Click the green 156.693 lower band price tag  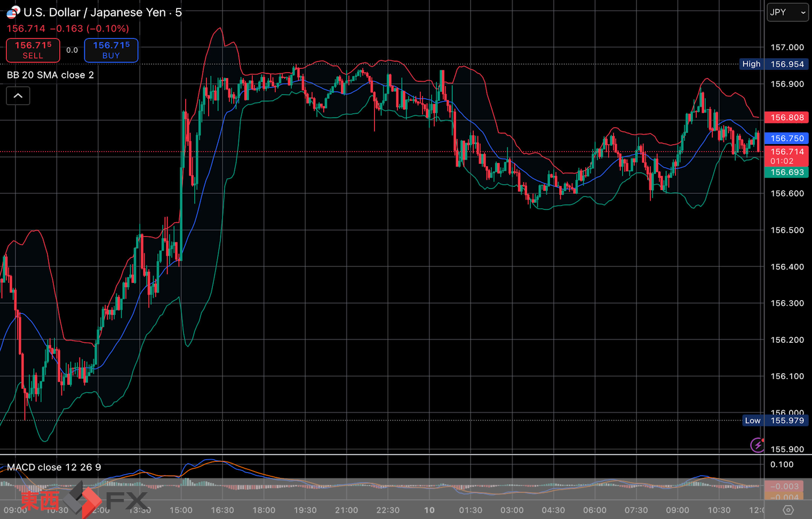[787, 172]
